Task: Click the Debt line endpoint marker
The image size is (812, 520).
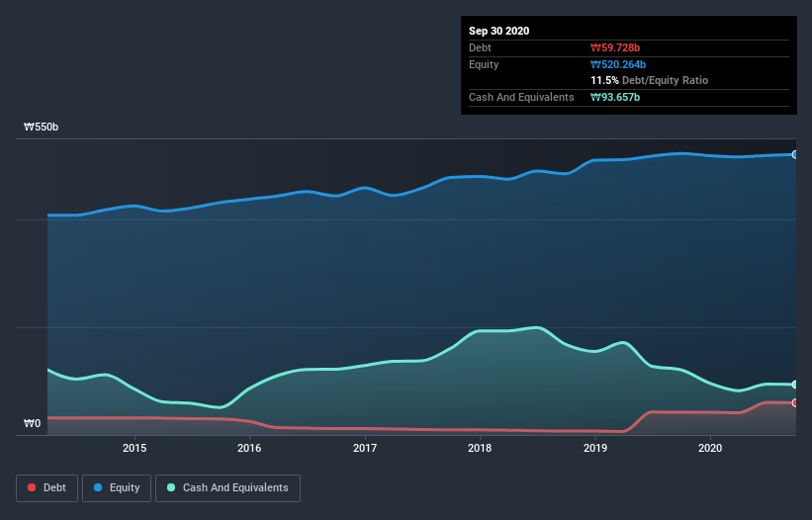Action: pos(795,402)
